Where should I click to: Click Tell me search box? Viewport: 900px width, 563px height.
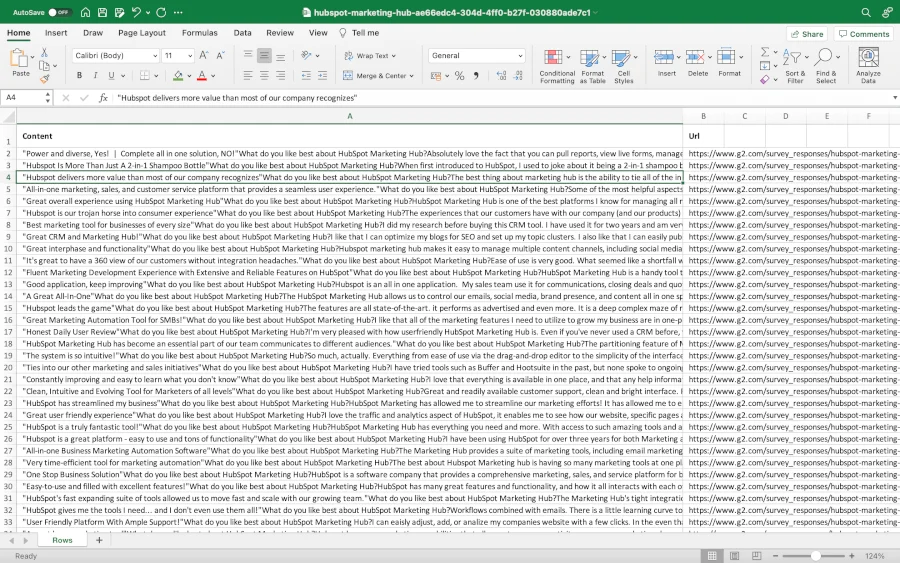point(359,33)
